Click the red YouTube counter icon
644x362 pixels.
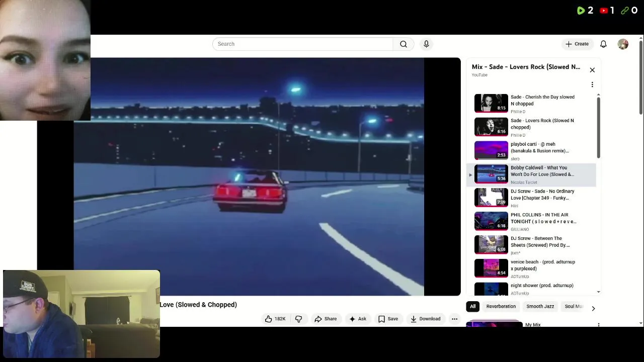(604, 10)
